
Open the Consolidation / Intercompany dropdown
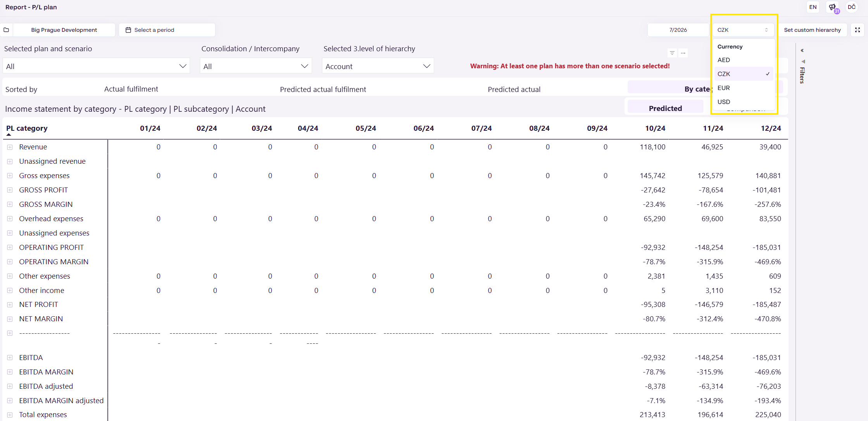[256, 66]
